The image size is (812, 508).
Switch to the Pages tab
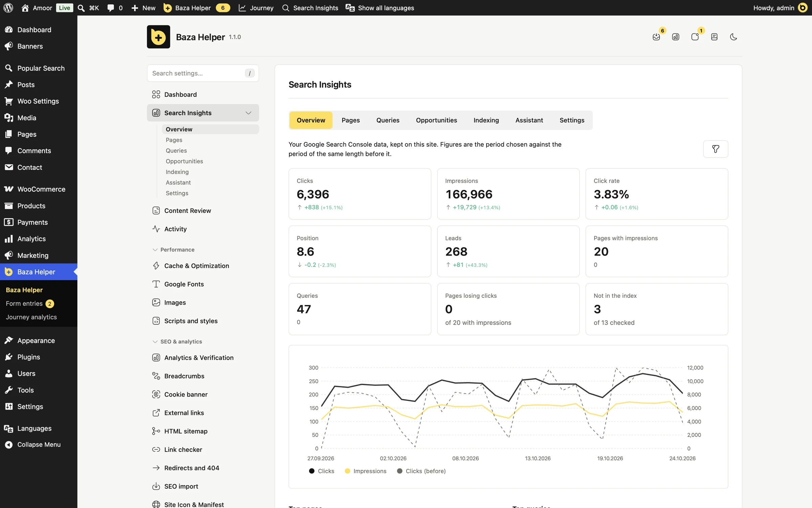[x=351, y=120]
